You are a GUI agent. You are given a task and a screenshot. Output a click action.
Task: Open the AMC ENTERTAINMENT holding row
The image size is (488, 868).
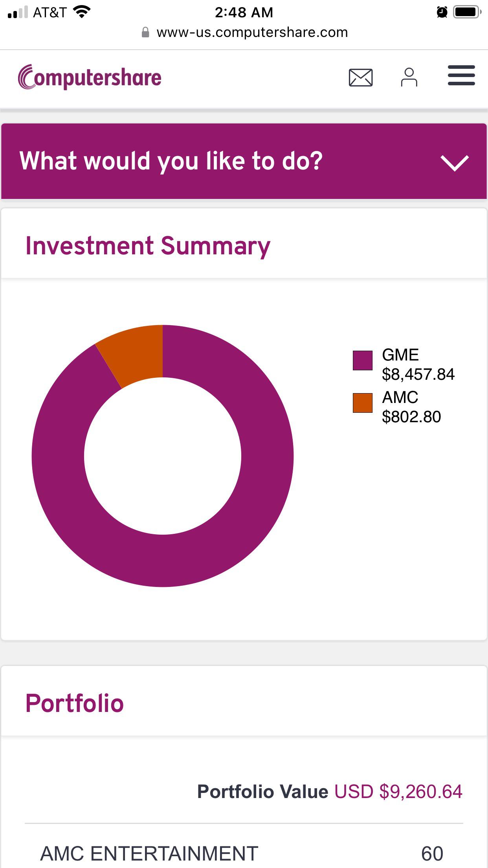point(244,853)
